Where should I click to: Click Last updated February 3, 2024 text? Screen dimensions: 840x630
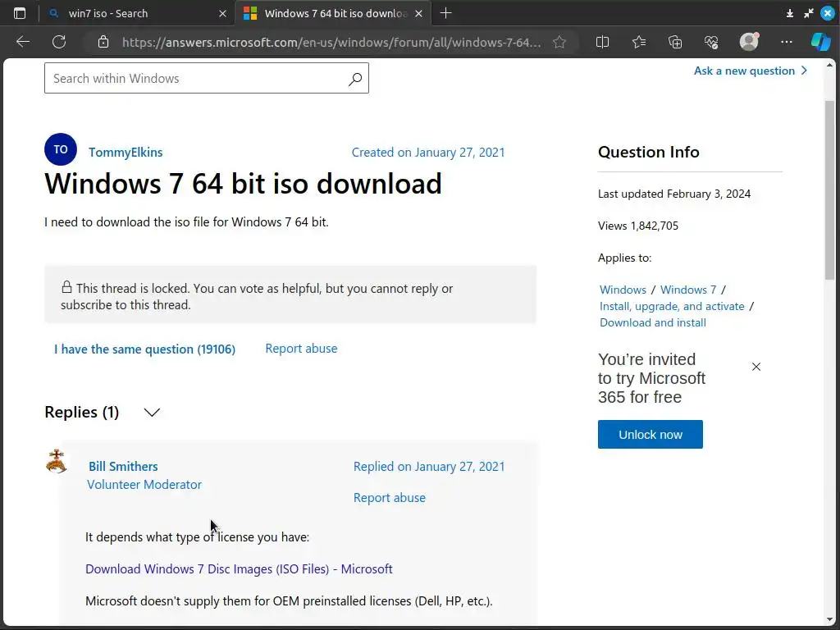674,194
